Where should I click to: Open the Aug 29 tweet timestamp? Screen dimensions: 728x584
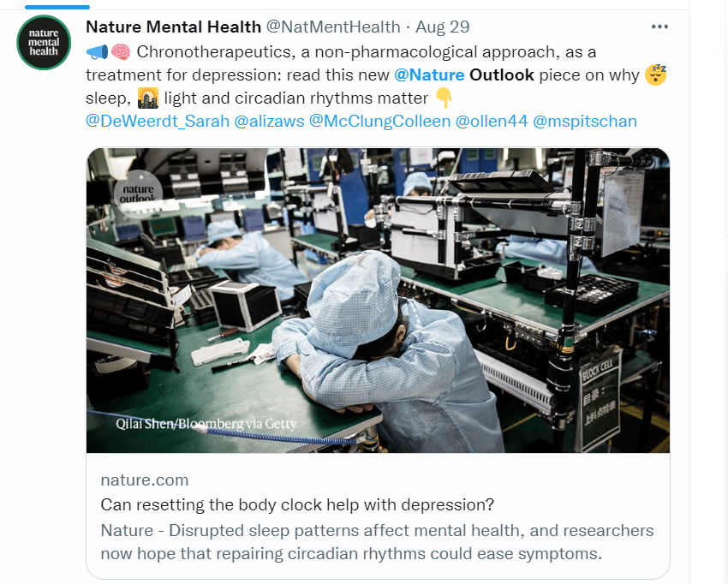[x=443, y=27]
